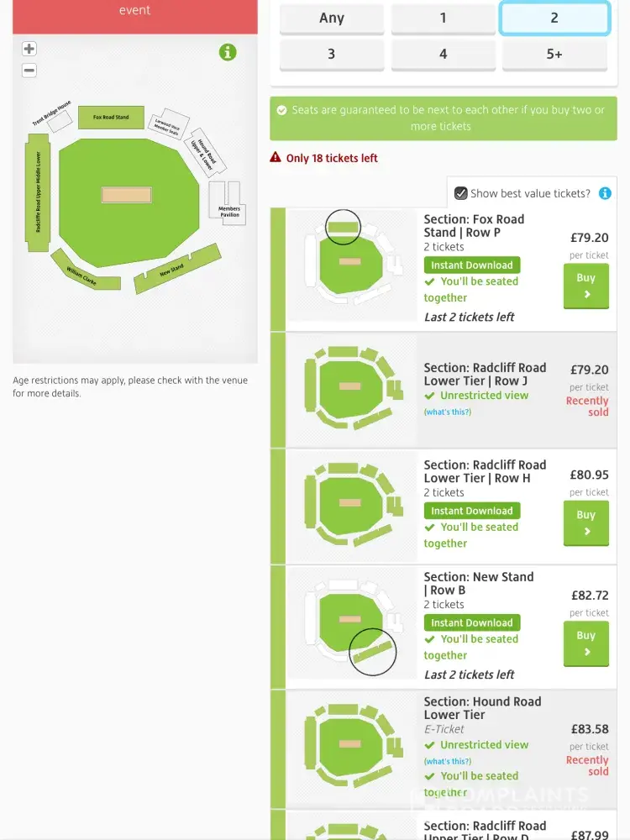Screen dimensions: 630x840
Task: Buy the New Stand Row B tickets
Action: 585,643
